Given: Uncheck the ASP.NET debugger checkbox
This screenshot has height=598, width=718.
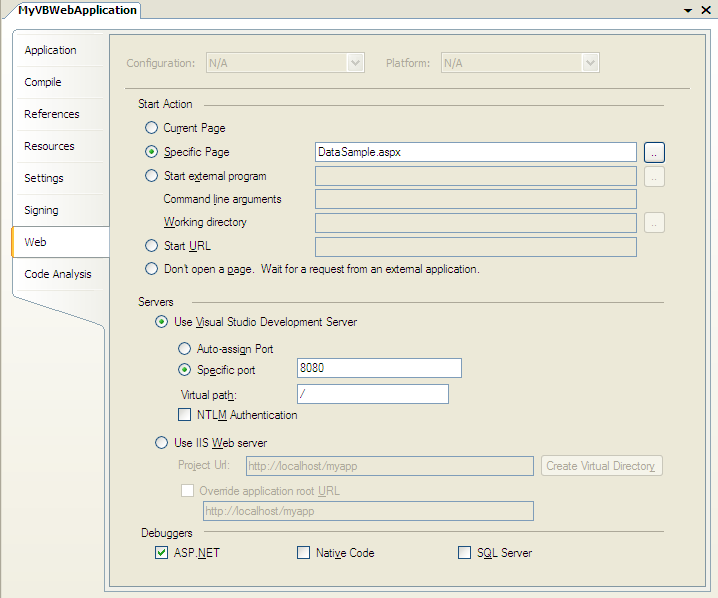Looking at the screenshot, I should (x=162, y=553).
